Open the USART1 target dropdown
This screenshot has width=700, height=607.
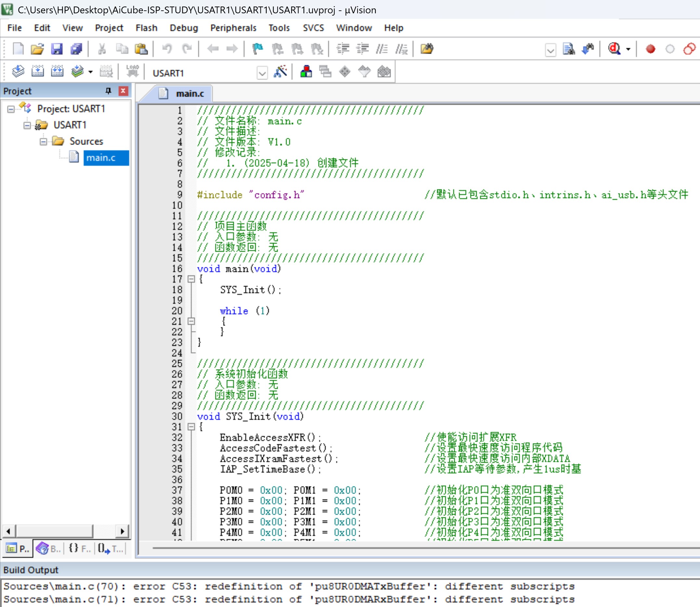coord(262,73)
